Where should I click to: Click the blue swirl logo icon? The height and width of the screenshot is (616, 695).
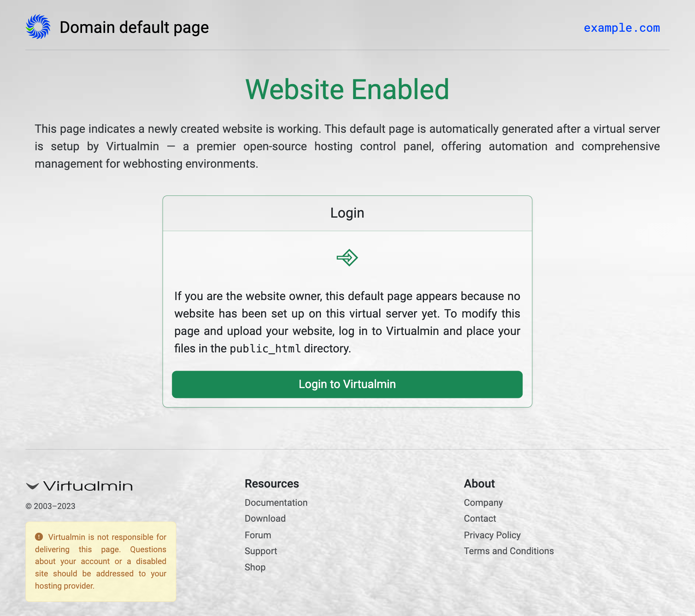(38, 27)
